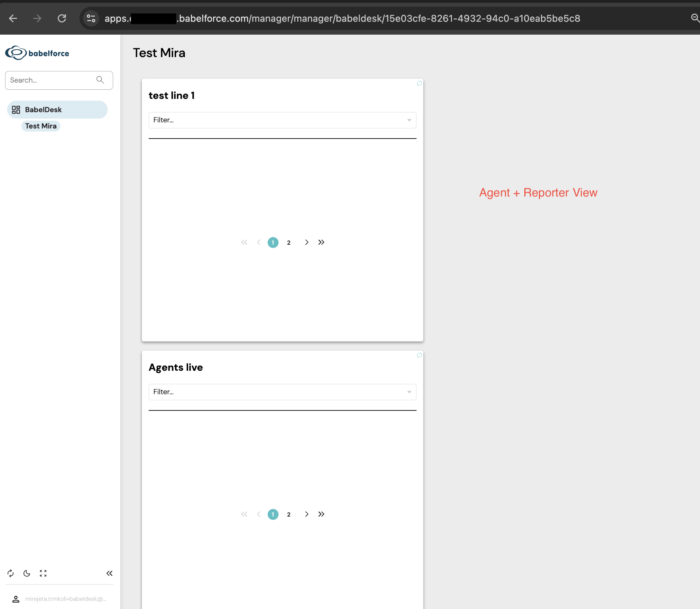Jump to last page in test line 1
700x609 pixels.
(x=321, y=242)
